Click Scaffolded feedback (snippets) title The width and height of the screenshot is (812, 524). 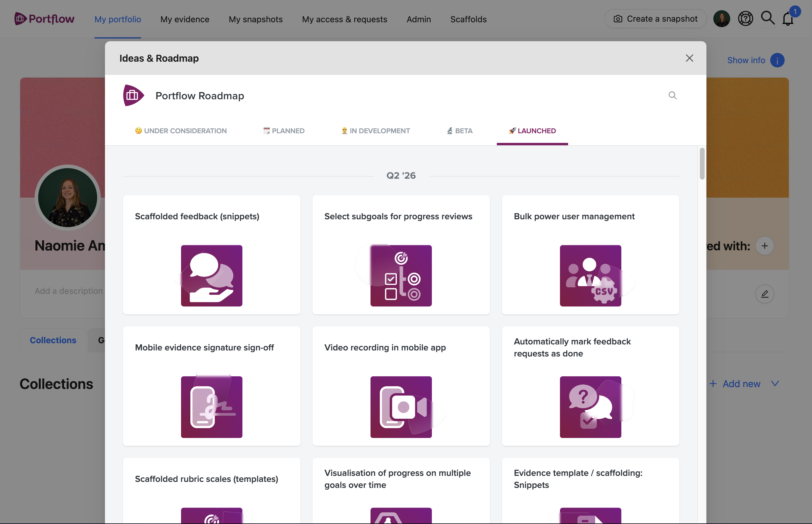point(197,216)
